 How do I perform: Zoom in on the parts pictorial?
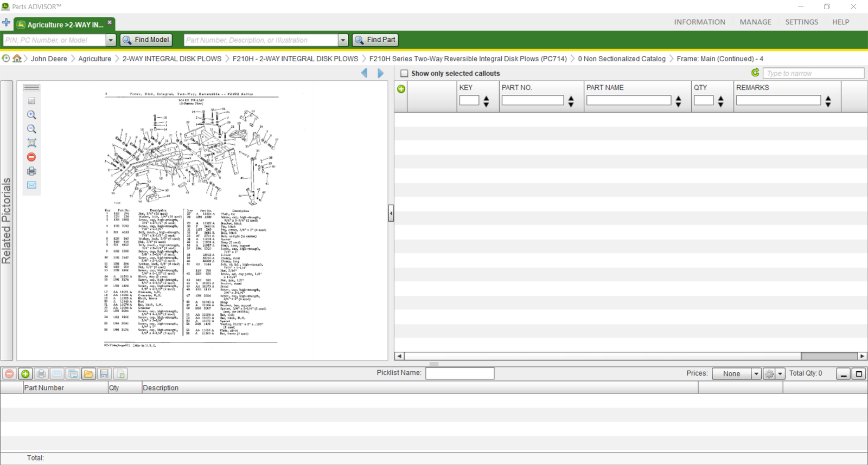pos(31,115)
